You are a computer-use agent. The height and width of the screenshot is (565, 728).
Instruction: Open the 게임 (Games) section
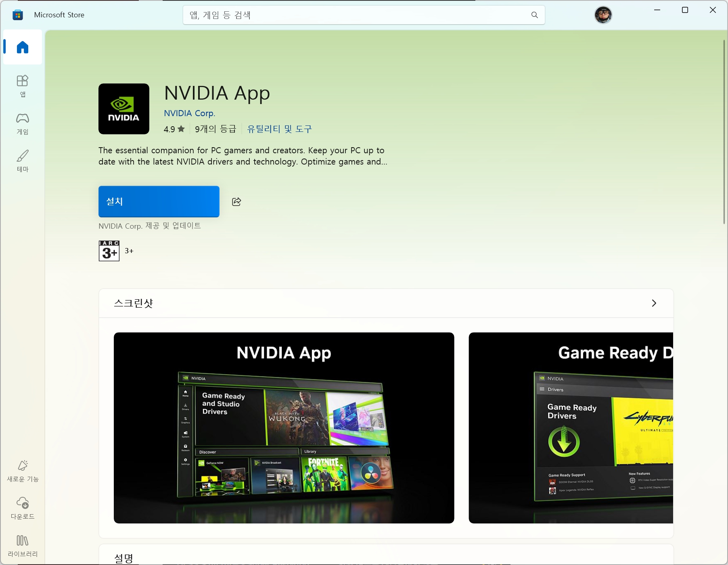tap(23, 123)
